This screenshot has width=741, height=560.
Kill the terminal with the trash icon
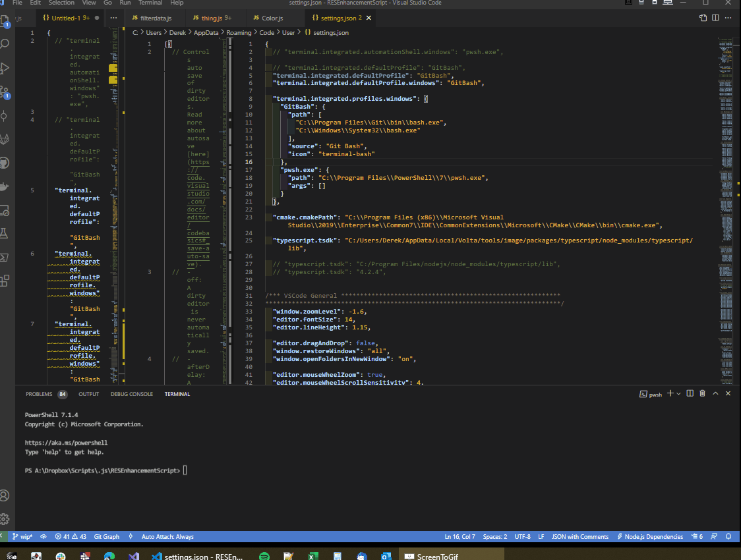(702, 393)
